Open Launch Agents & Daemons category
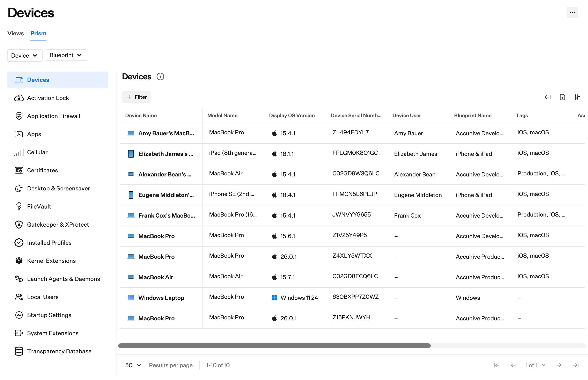Viewport: 588px width, 380px height. pos(58,279)
